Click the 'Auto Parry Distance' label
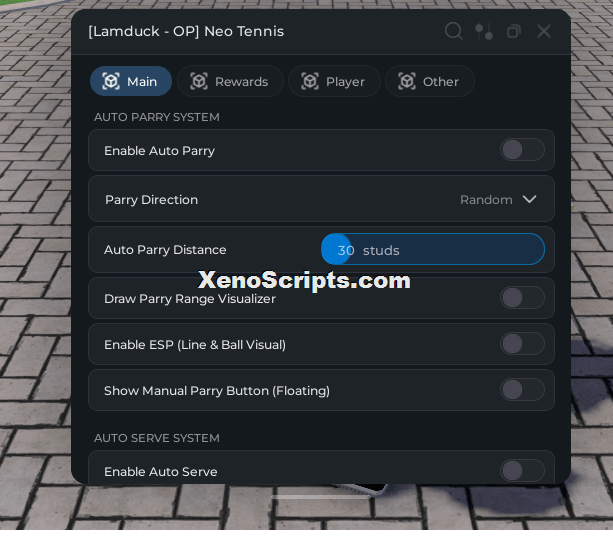This screenshot has height=560, width=613. point(165,249)
